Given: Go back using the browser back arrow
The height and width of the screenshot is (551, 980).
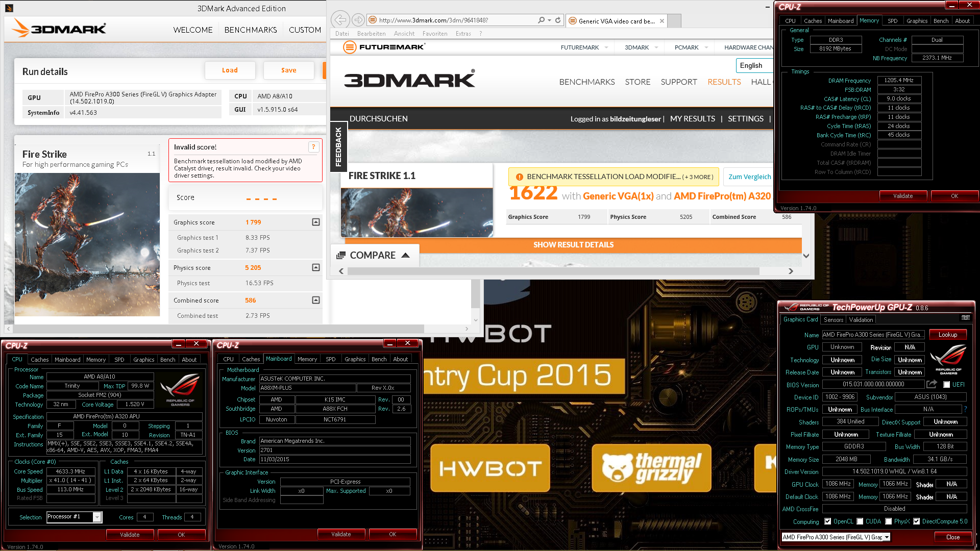Looking at the screenshot, I should click(340, 20).
